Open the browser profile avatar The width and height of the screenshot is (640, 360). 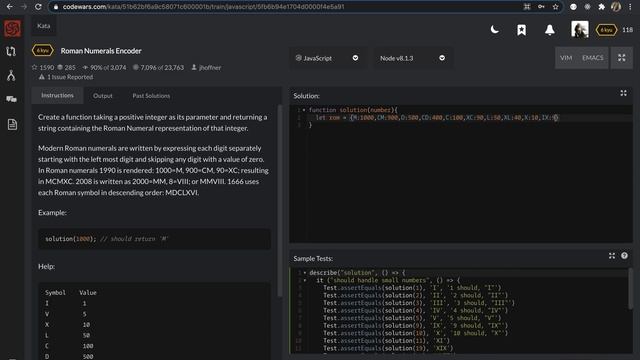click(x=616, y=7)
